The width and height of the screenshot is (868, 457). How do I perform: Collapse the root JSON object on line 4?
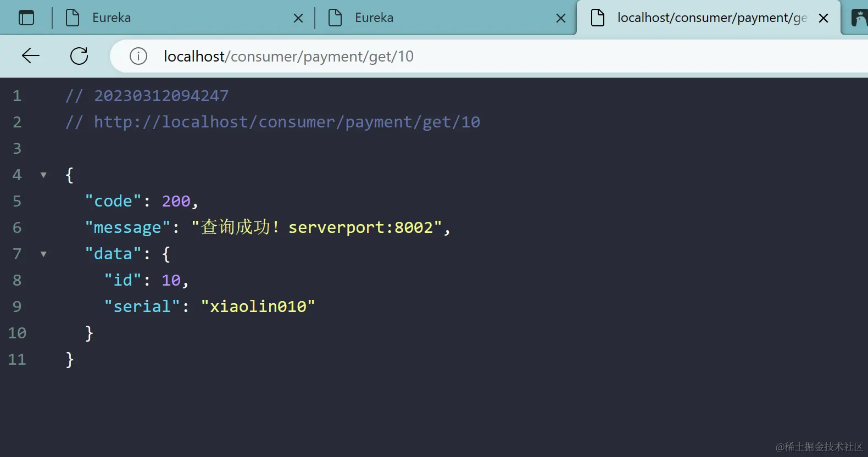coord(43,175)
